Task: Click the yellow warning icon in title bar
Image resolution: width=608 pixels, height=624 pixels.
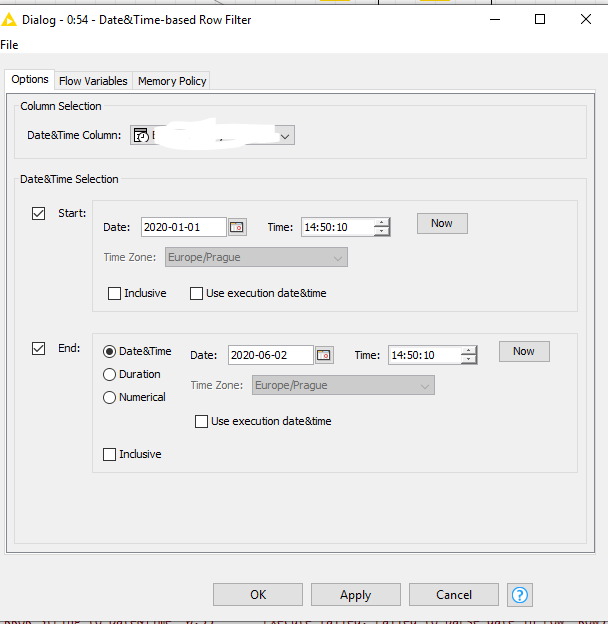Action: tap(12, 19)
